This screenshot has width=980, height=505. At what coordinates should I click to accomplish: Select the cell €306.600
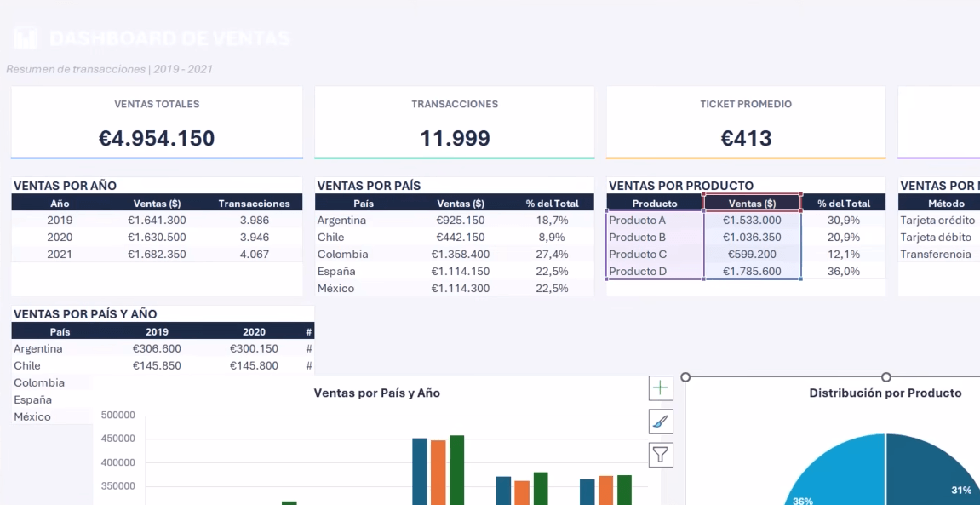[157, 349]
